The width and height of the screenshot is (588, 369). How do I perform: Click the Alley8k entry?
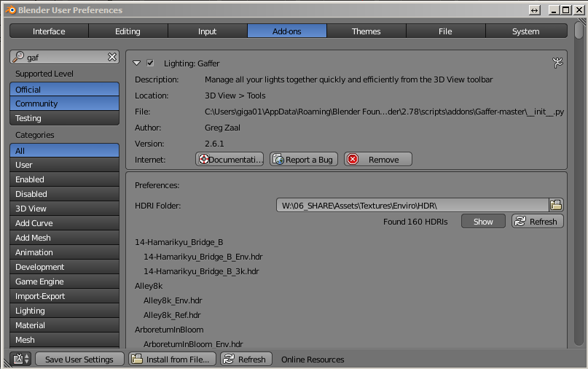(149, 286)
